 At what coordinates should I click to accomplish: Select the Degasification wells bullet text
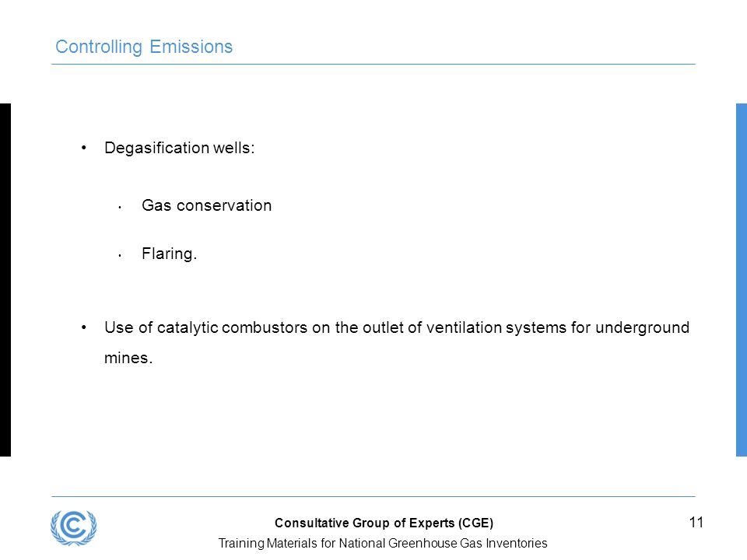pyautogui.click(x=180, y=148)
